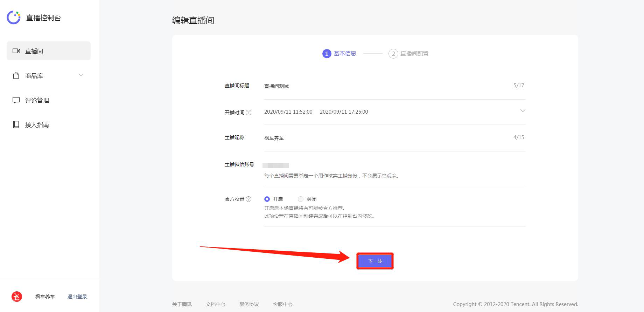The height and width of the screenshot is (312, 644).
Task: Click the 5/17 character counter
Action: click(x=519, y=86)
